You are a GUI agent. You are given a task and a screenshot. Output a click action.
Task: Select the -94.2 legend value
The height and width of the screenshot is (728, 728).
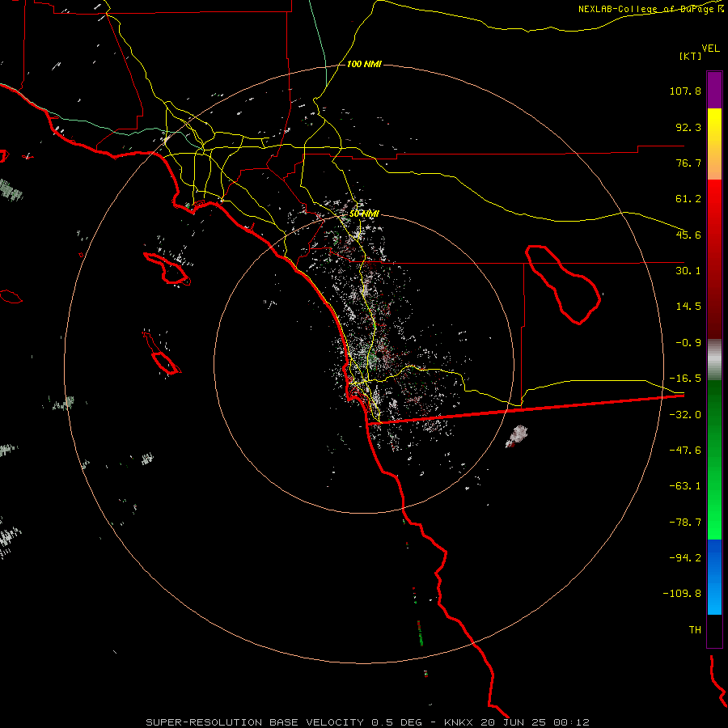pos(685,557)
